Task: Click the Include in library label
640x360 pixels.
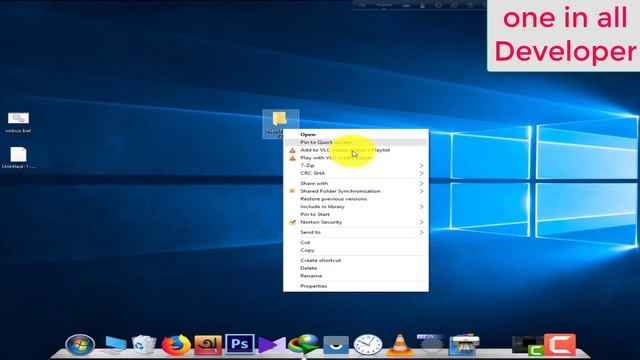Action: pos(322,207)
